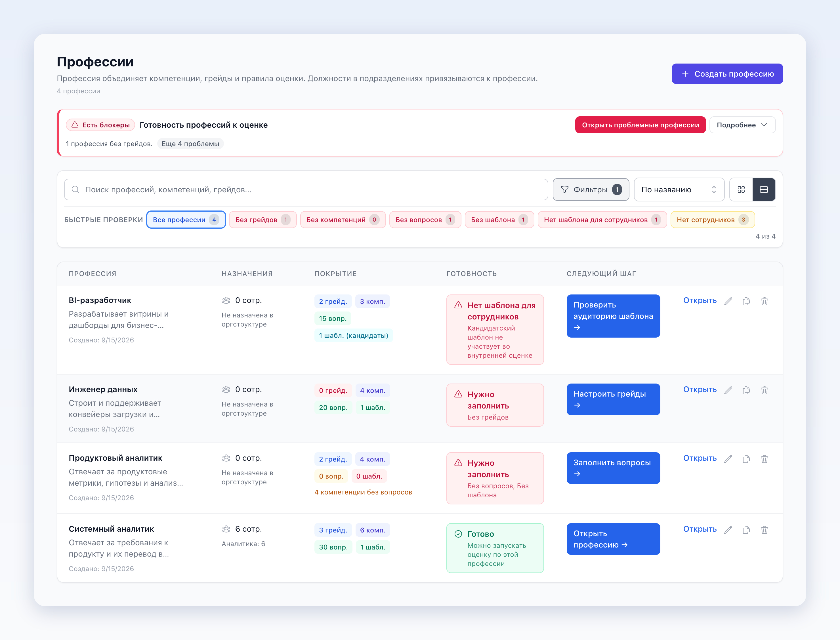
Task: Click Открыть проблемные профессии button
Action: click(x=640, y=125)
